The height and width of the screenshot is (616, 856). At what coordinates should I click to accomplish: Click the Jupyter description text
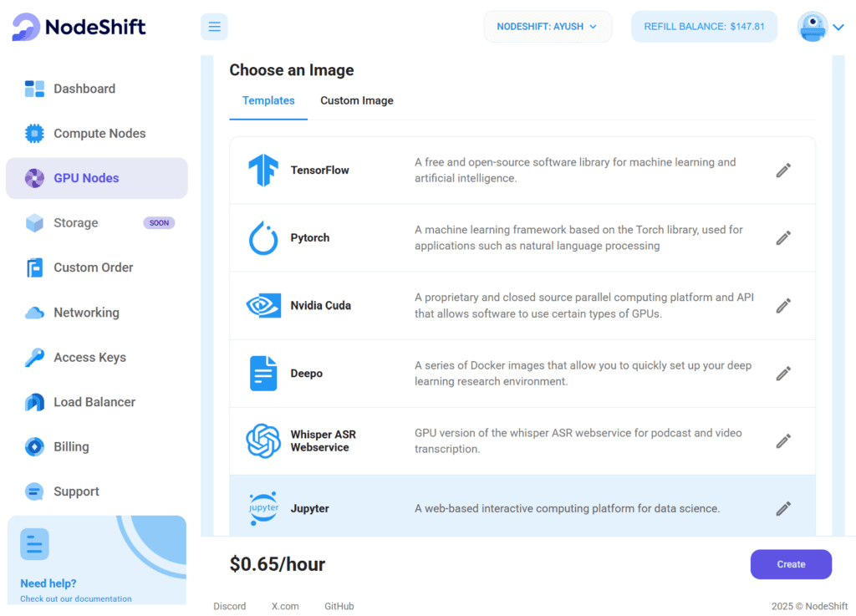tap(568, 508)
